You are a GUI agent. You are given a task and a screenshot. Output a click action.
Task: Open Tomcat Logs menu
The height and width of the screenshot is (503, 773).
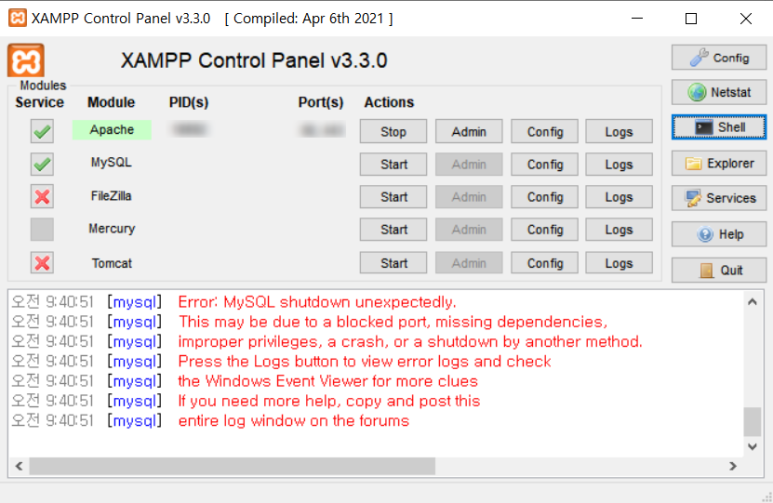click(619, 263)
